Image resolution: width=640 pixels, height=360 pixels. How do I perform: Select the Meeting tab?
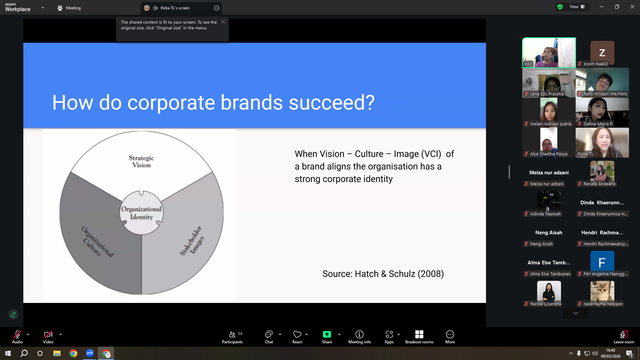click(x=69, y=8)
